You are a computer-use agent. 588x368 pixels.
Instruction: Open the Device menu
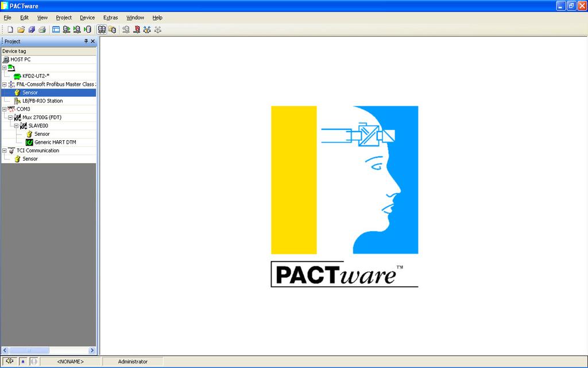tap(87, 17)
